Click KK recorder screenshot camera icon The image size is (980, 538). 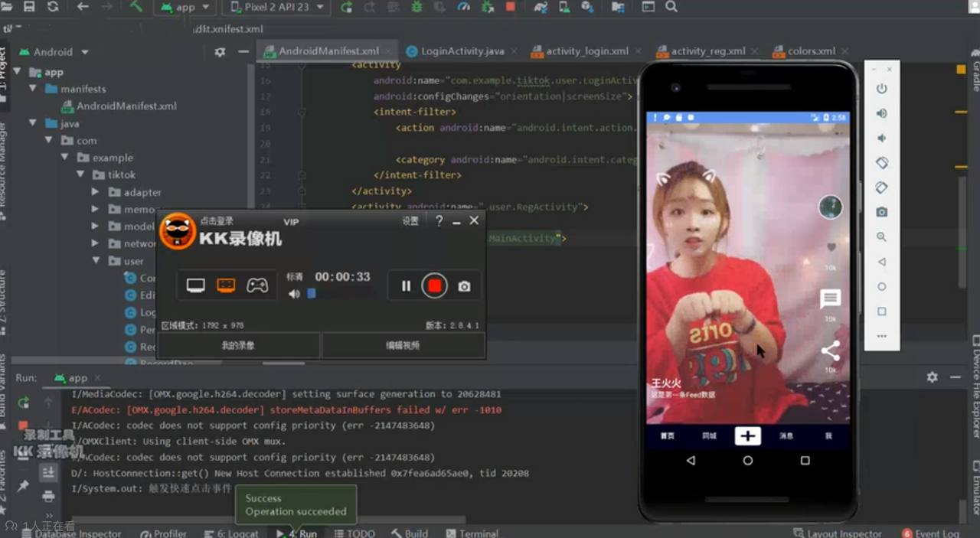464,286
